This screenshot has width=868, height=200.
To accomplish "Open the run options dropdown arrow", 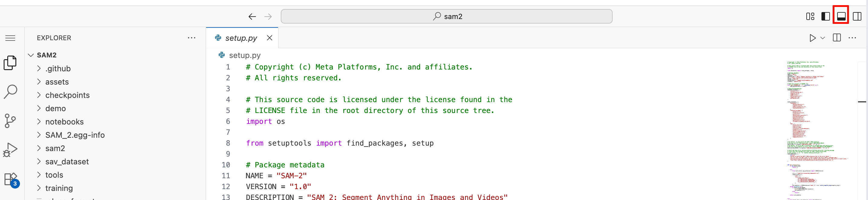I will click(x=822, y=38).
